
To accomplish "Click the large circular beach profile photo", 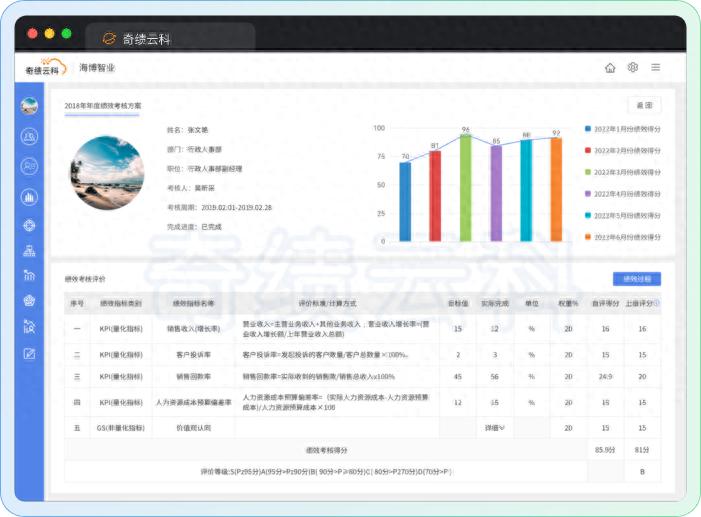I will pyautogui.click(x=107, y=173).
